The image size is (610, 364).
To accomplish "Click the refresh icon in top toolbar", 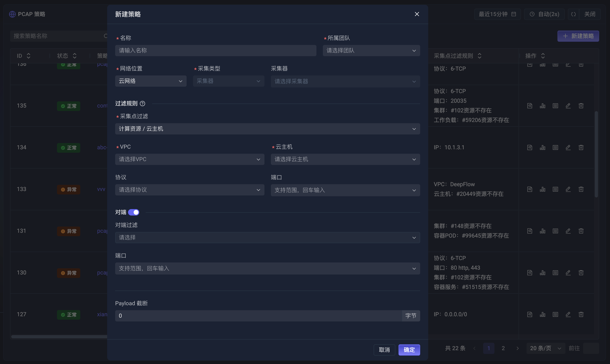I will click(573, 14).
